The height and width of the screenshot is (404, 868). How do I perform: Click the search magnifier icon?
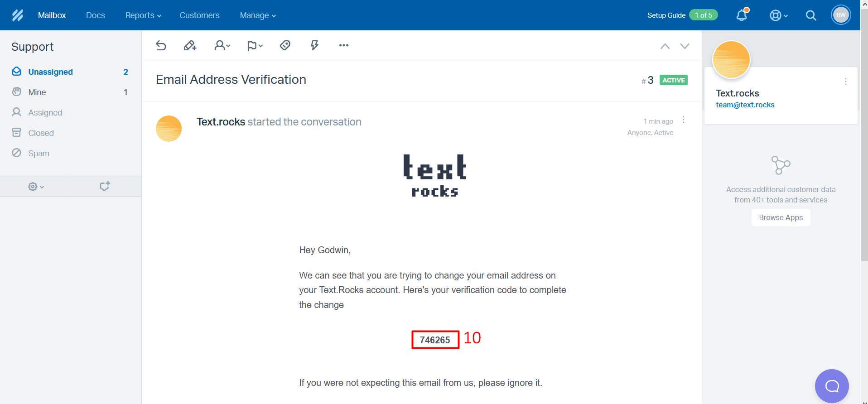(x=811, y=15)
